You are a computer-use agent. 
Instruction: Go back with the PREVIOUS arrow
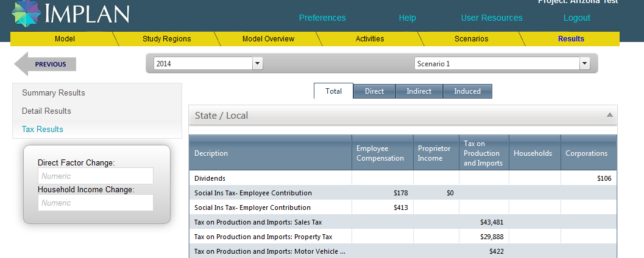(45, 64)
